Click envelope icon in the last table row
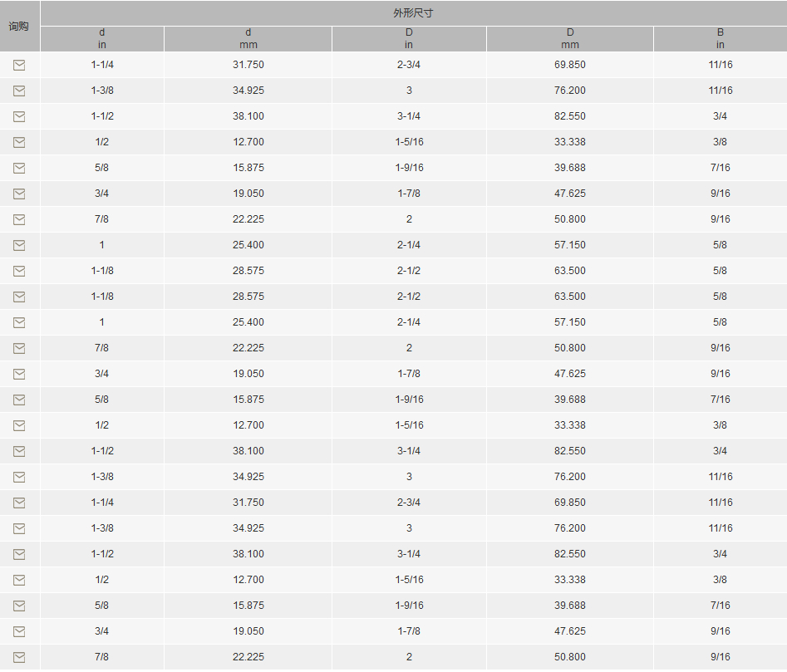Viewport: 787px width, 672px height. pos(19,657)
